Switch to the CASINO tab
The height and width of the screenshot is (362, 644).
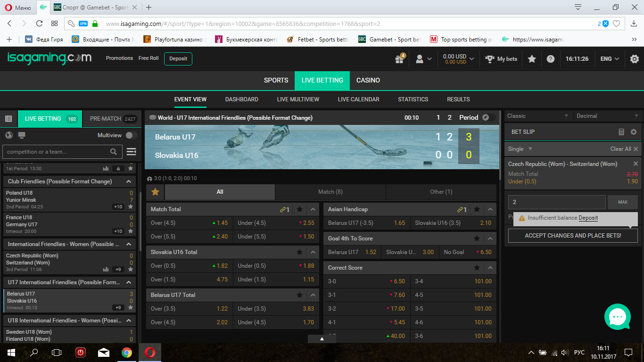pos(368,80)
